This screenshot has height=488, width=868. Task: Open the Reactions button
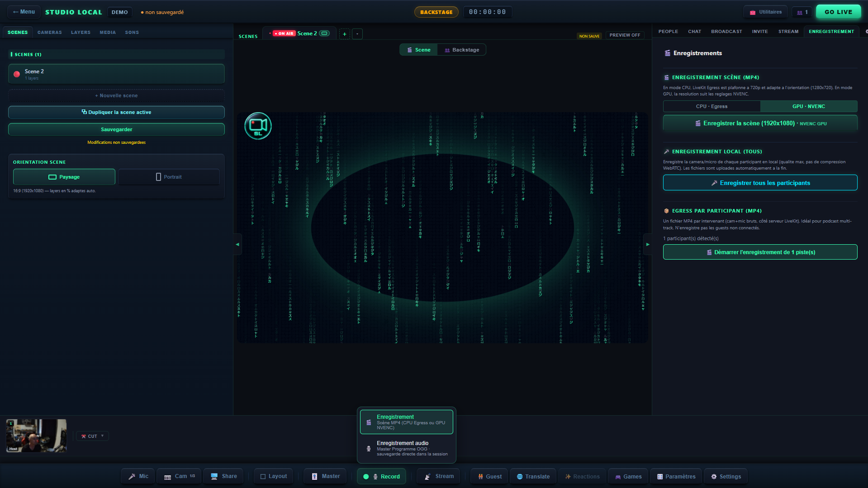click(582, 476)
